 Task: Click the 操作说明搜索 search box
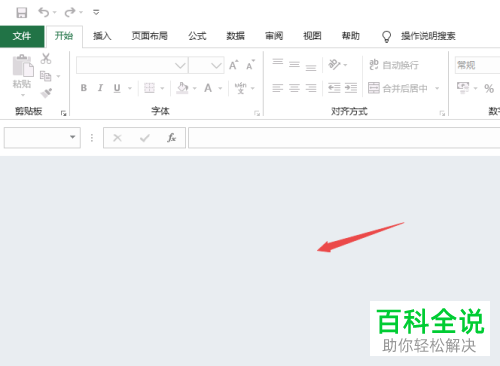(x=428, y=36)
